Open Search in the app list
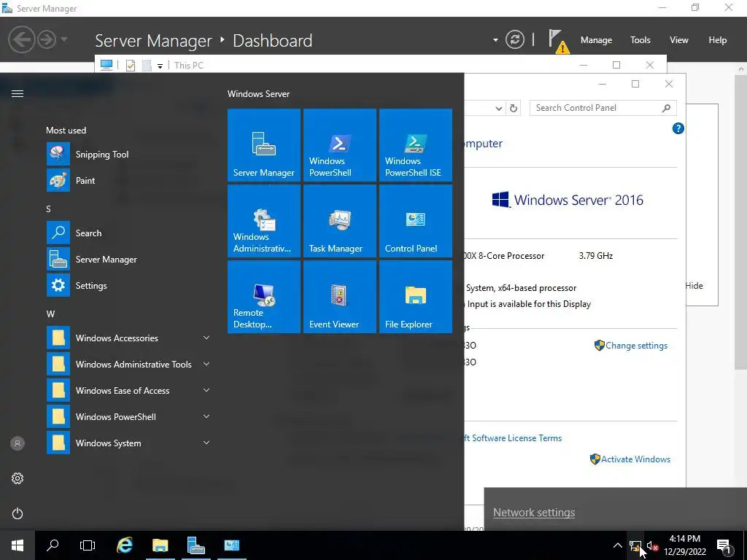Image resolution: width=747 pixels, height=560 pixels. click(x=128, y=233)
